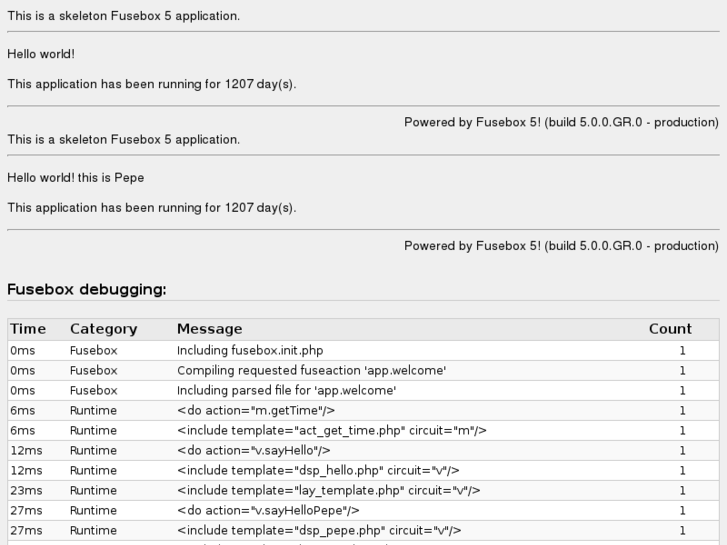This screenshot has width=727, height=545.
Task: Click the "Hello world! this is Pepe" text
Action: [76, 178]
